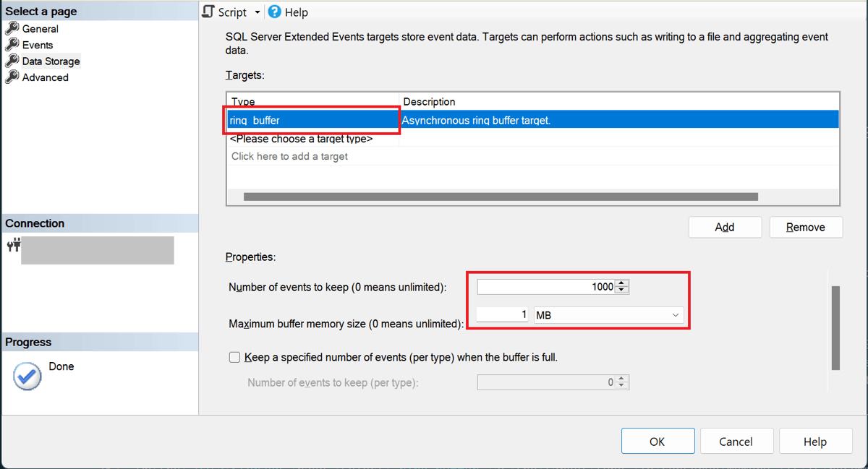Click the wrench icon beside Events
868x469 pixels.
coord(12,45)
